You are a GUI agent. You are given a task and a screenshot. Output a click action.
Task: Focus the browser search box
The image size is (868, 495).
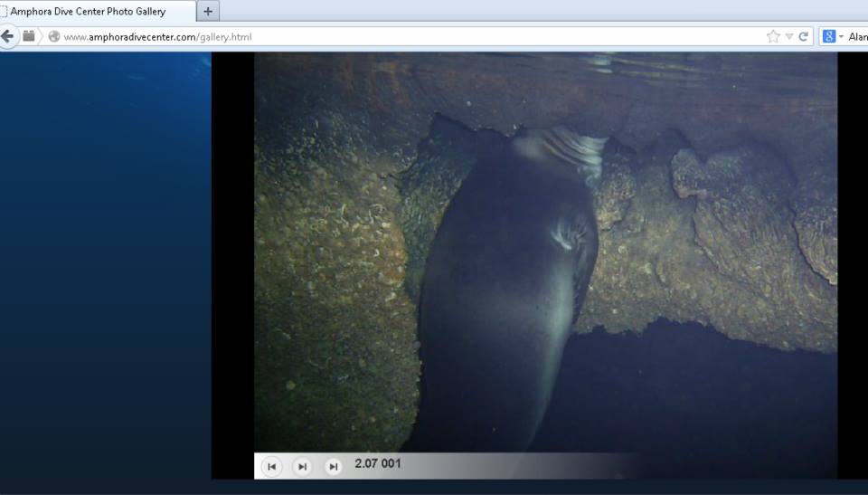tap(857, 37)
